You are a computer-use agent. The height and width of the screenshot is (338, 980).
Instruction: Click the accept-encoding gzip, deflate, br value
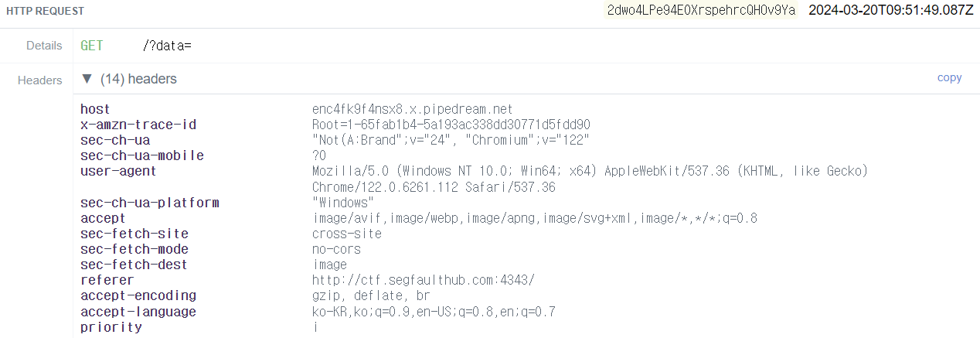[371, 295]
